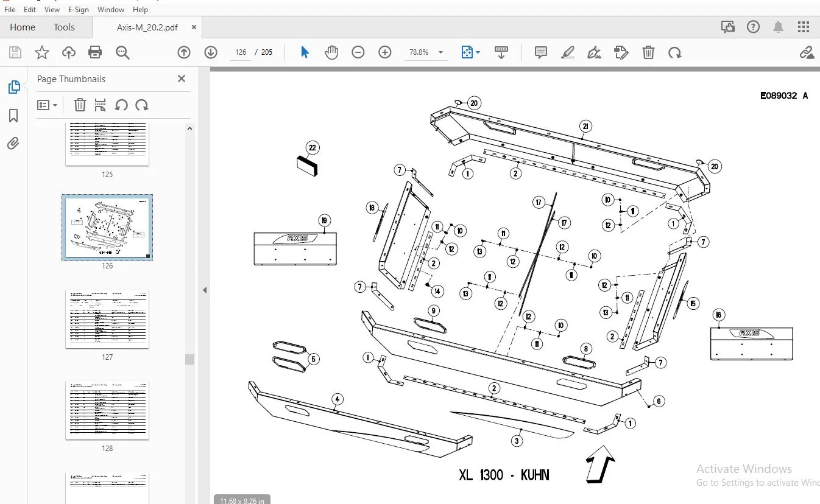Switch to the Home tab

(x=23, y=27)
